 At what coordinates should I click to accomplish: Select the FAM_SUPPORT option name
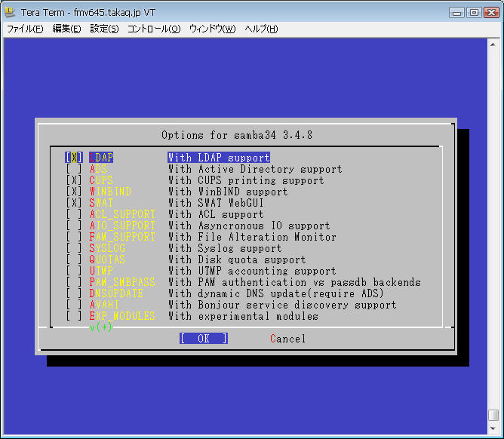[x=122, y=237]
